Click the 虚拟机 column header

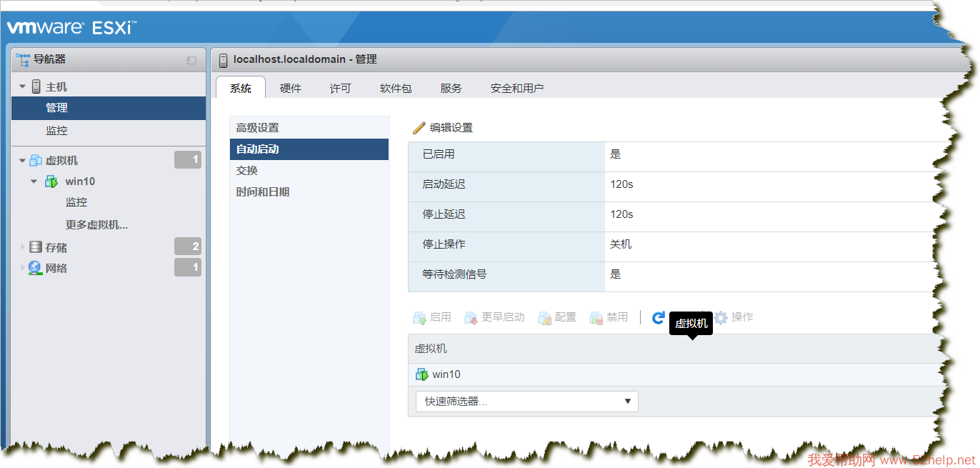pyautogui.click(x=431, y=349)
